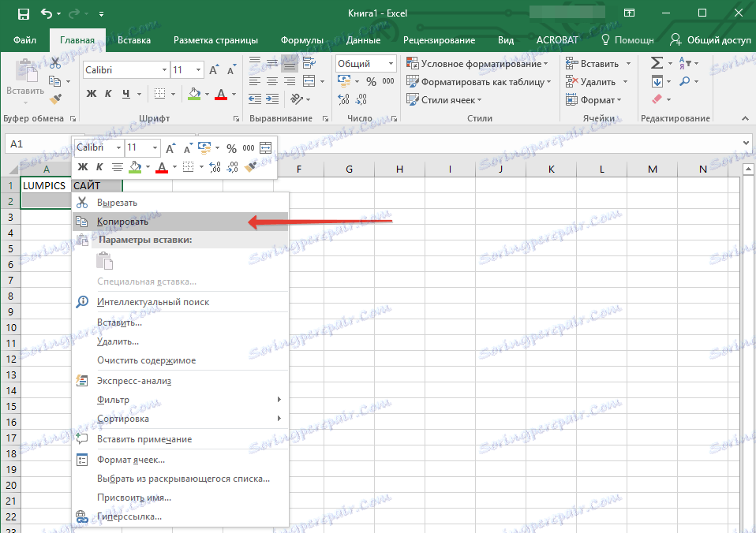
Task: Click the Save icon in the title bar
Action: click(23, 13)
